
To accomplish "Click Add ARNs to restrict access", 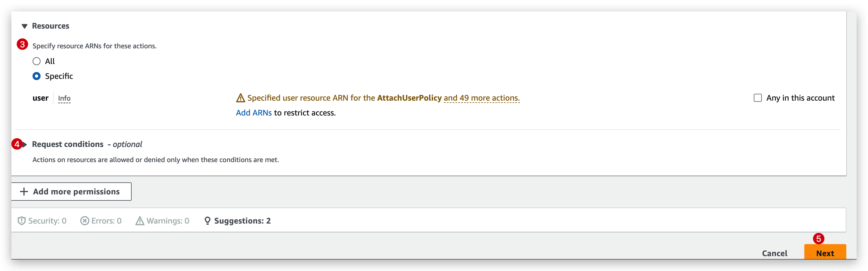I will tap(253, 112).
